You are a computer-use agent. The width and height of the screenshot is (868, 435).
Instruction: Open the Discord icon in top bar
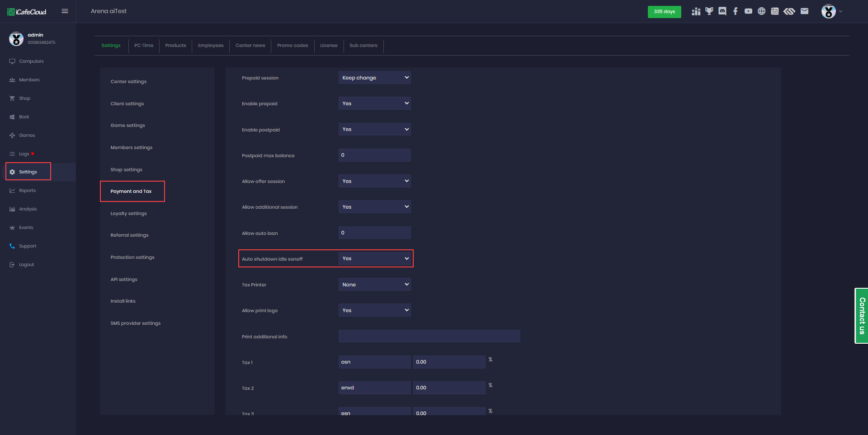click(x=722, y=11)
